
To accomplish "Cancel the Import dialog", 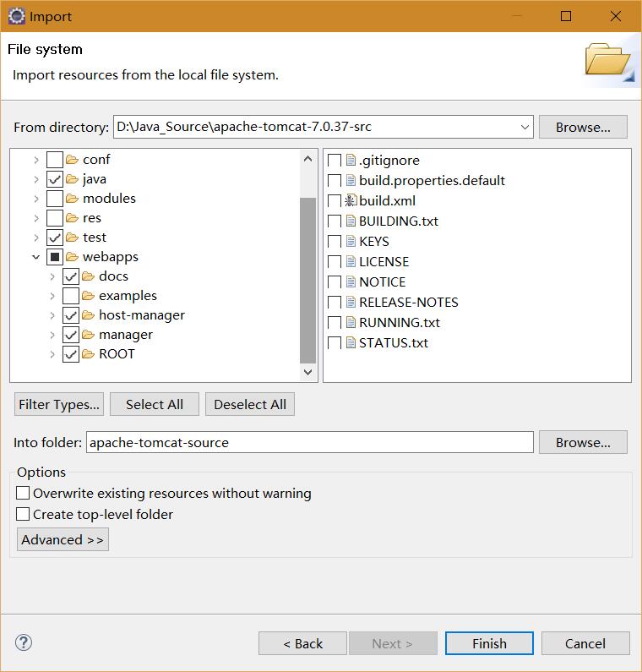I will tap(585, 643).
